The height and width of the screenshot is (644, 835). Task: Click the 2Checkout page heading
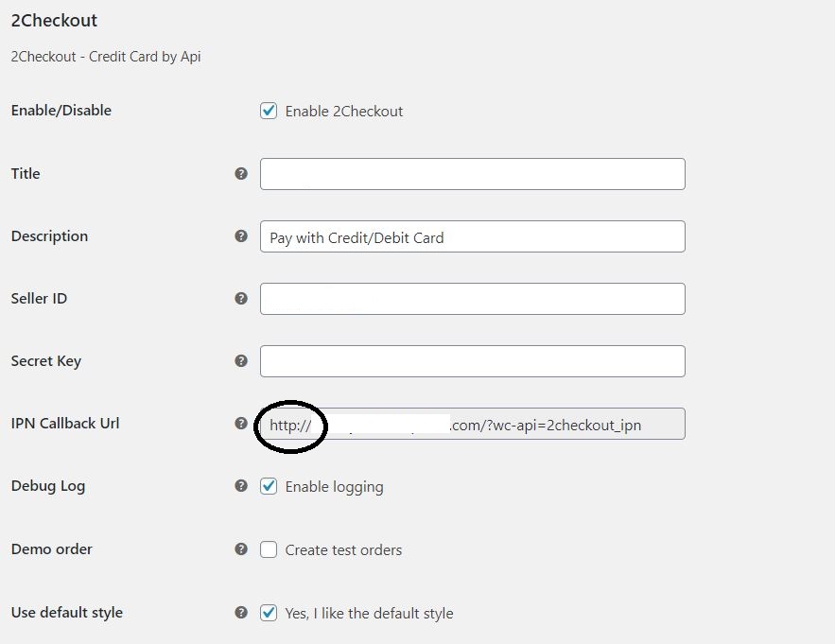coord(53,20)
